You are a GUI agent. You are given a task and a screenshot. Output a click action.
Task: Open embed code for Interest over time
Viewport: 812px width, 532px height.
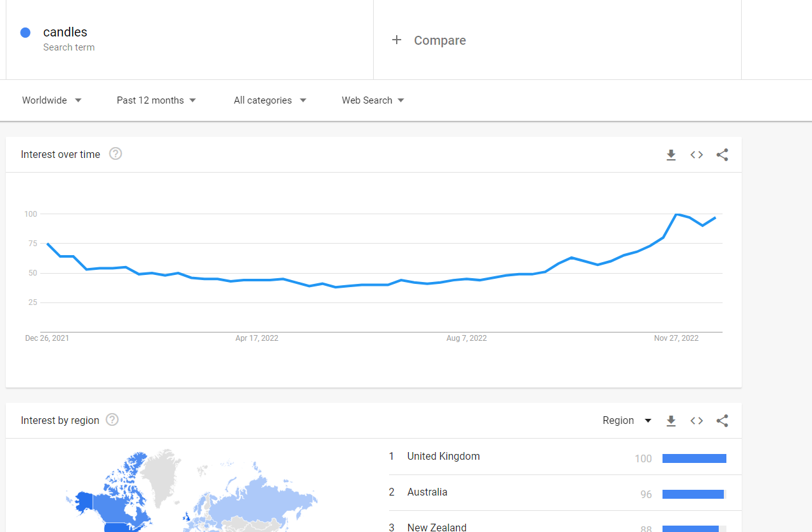[696, 155]
